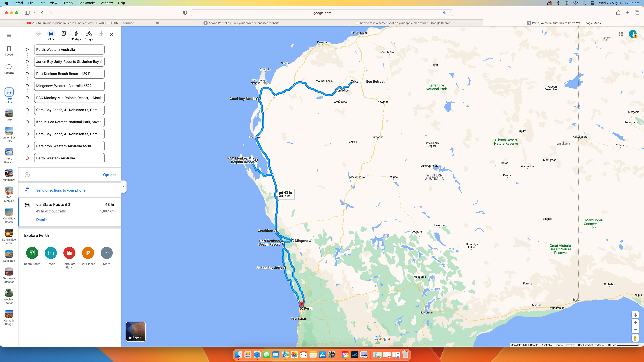
Task: Open the Jurien Bay Jetty recent thumbnail
Action: tap(9, 135)
